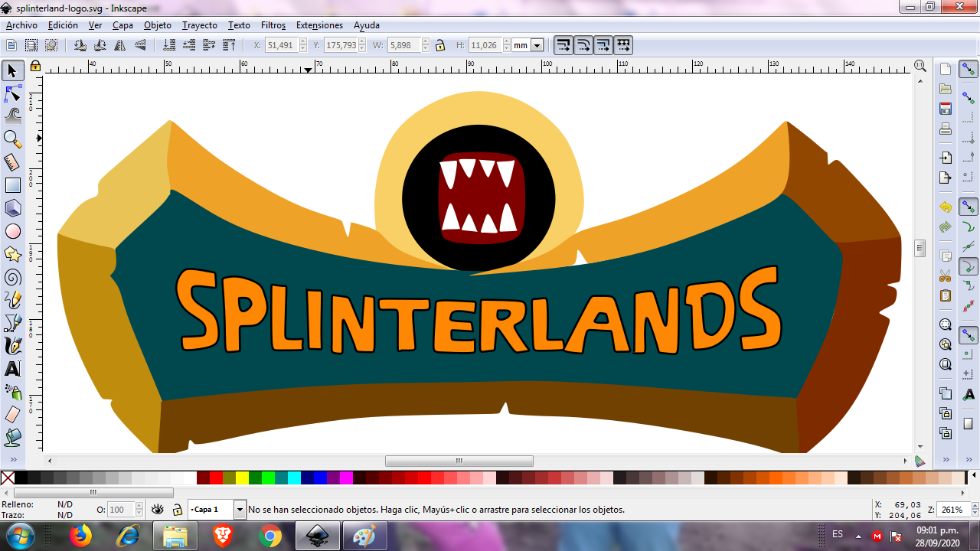
Task: Toggle snapping at top of snap bar
Action: click(969, 70)
